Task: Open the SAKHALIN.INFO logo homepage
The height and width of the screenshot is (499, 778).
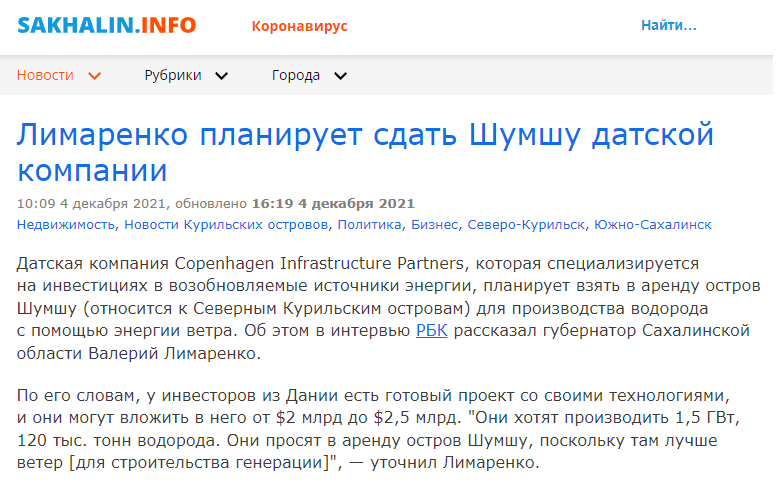Action: pos(107,25)
